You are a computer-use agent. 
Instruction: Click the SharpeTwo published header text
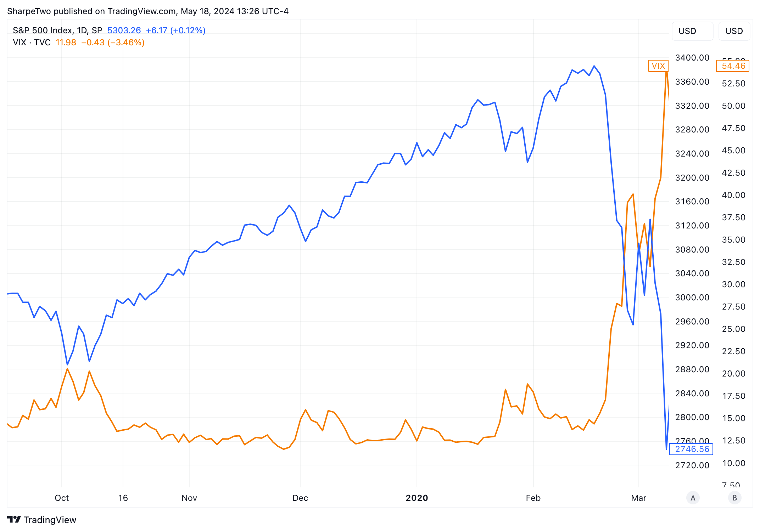pos(147,11)
